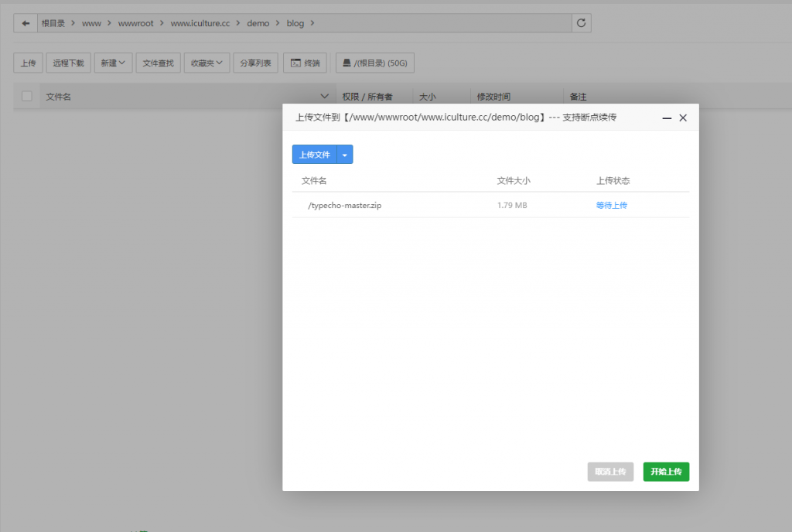Sort by 修改时间 column header
The height and width of the screenshot is (532, 792).
[493, 97]
